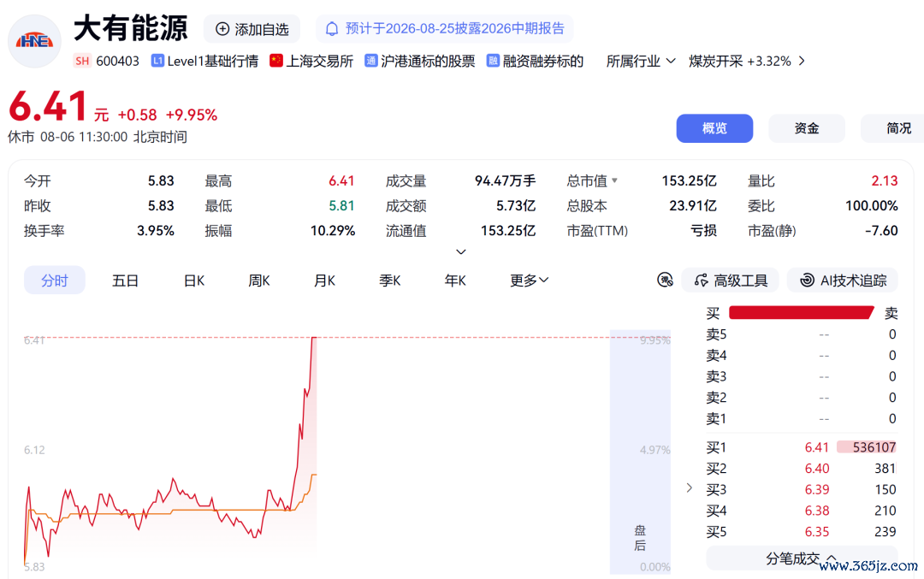Click 买4 price 6.38
The width and height of the screenshot is (924, 579).
pyautogui.click(x=817, y=511)
